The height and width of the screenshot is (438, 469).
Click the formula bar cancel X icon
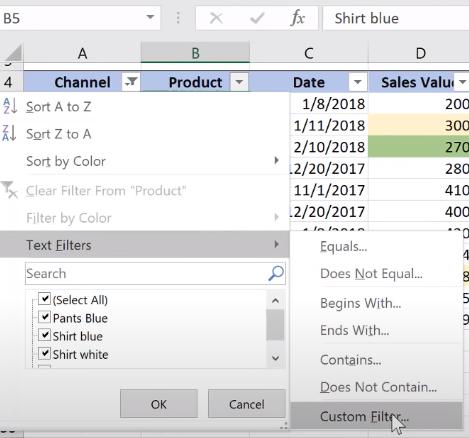[216, 18]
